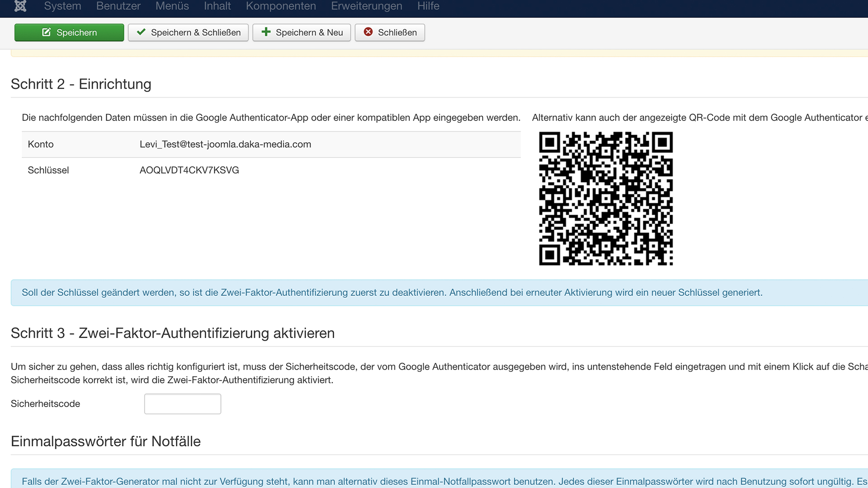Expand the Erweiterungen menu
868x488 pixels.
(x=366, y=6)
